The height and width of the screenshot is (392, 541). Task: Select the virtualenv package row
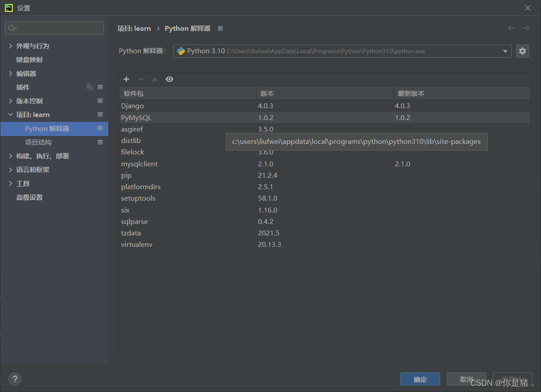[x=325, y=244]
